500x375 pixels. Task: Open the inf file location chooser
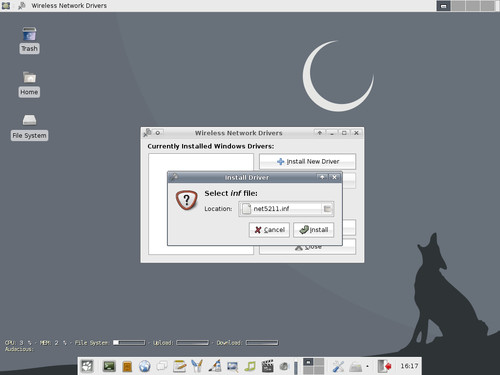(286, 209)
